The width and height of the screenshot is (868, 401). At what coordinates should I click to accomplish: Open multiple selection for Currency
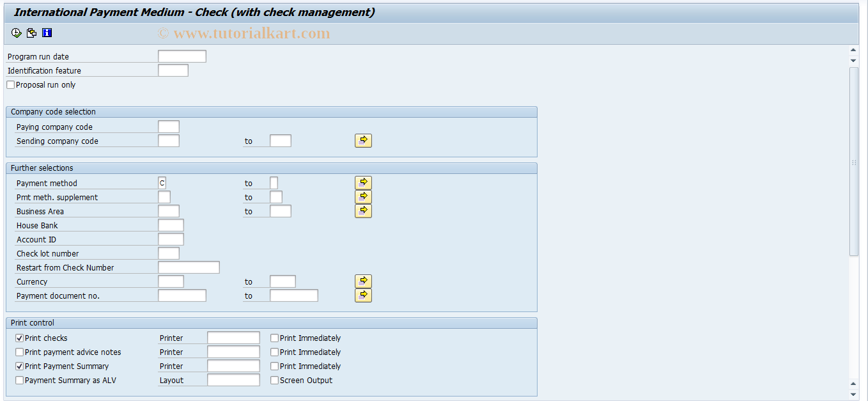[363, 281]
